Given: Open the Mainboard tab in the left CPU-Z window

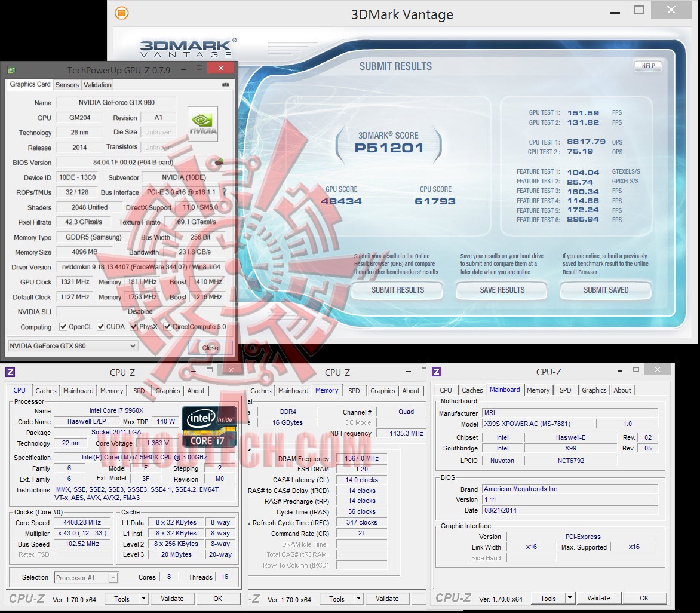Looking at the screenshot, I should [x=79, y=391].
